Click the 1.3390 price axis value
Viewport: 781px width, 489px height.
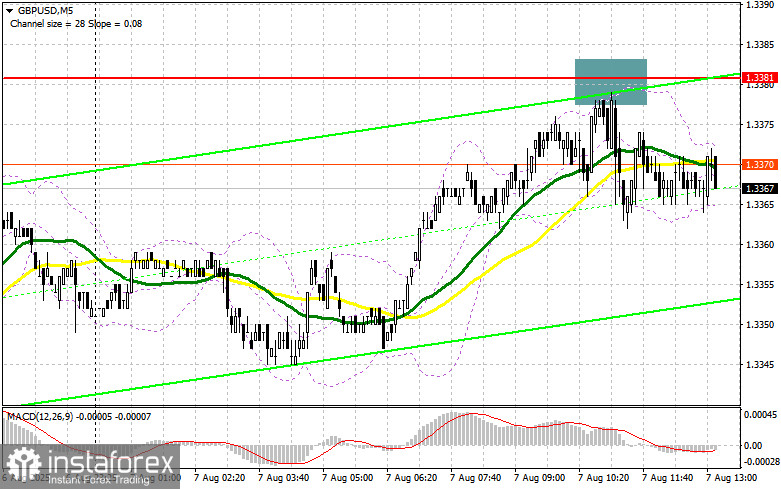pyautogui.click(x=760, y=4)
